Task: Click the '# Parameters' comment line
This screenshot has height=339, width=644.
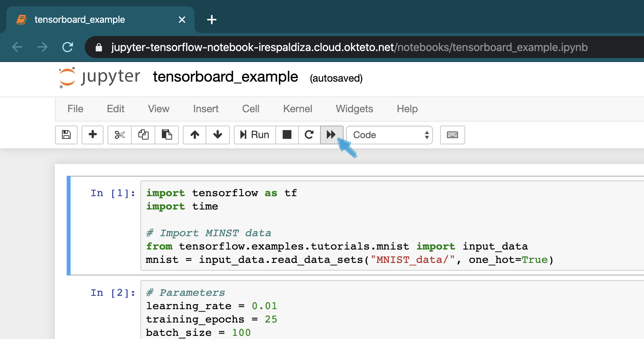Action: (x=186, y=293)
